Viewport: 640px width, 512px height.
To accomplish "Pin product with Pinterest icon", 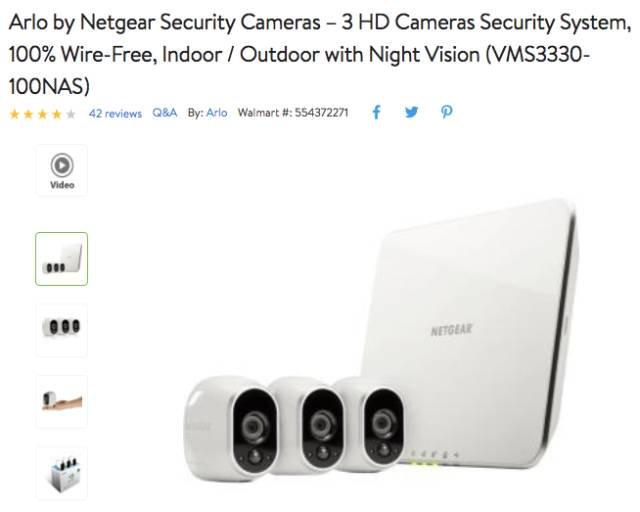I will (x=447, y=112).
